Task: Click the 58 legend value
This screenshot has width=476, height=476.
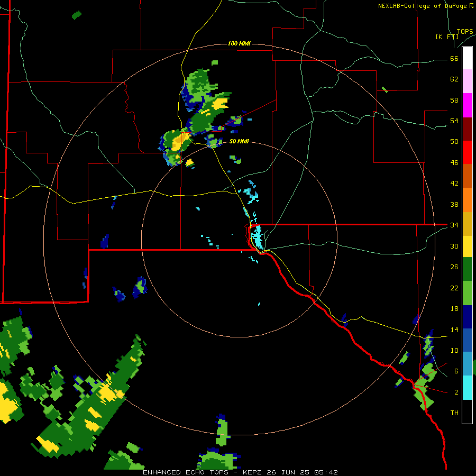Action: pos(454,100)
